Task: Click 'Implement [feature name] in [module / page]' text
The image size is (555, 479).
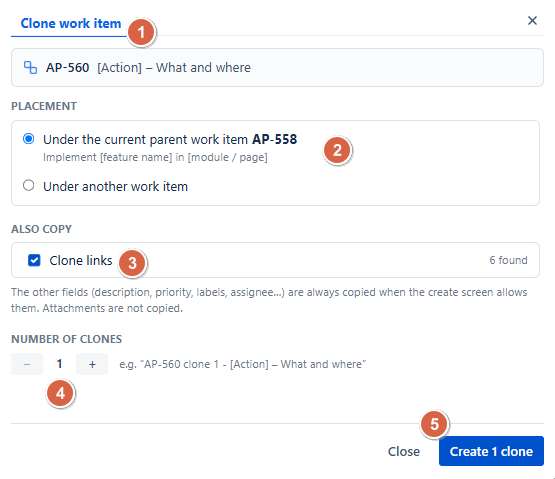Action: coord(155,157)
